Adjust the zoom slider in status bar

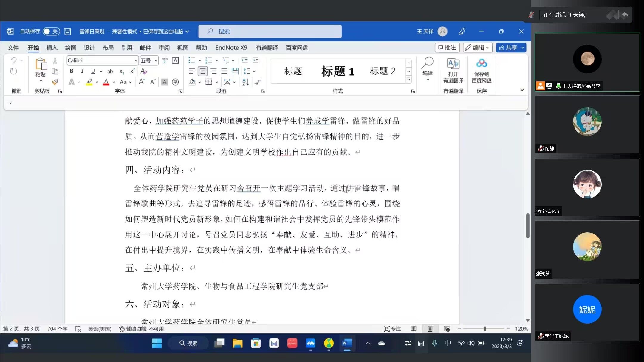coord(484,329)
